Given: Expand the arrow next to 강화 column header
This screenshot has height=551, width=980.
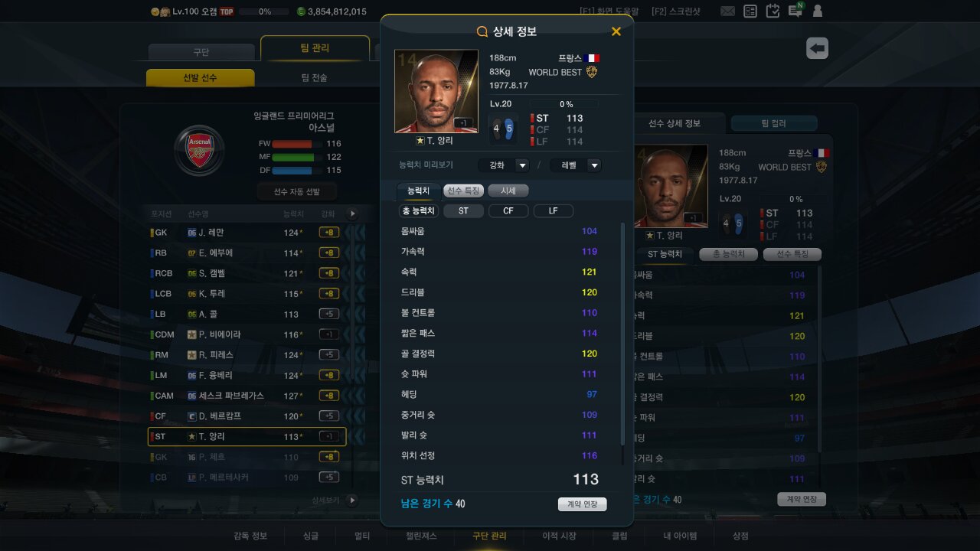Looking at the screenshot, I should [x=352, y=214].
